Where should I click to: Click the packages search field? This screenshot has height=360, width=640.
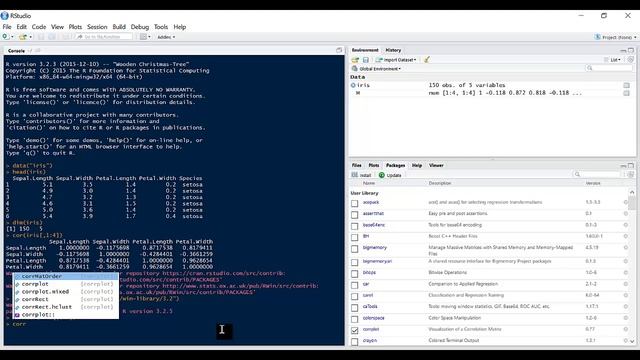click(x=597, y=174)
